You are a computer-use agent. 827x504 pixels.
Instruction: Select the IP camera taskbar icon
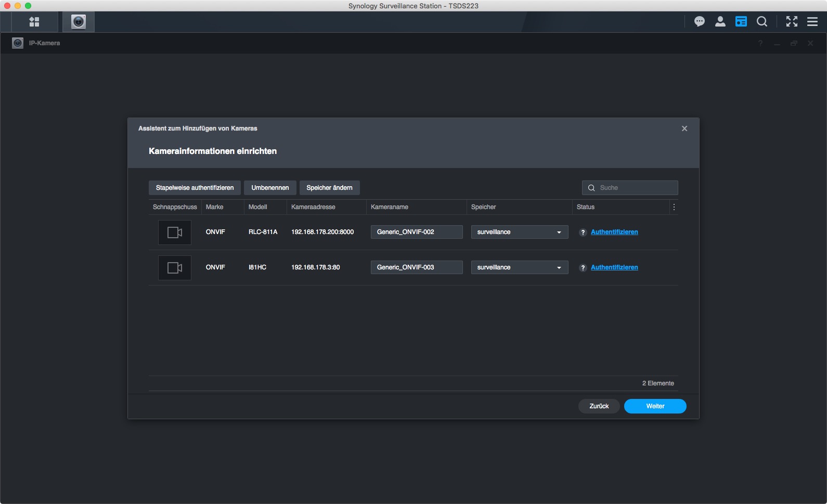click(x=79, y=22)
